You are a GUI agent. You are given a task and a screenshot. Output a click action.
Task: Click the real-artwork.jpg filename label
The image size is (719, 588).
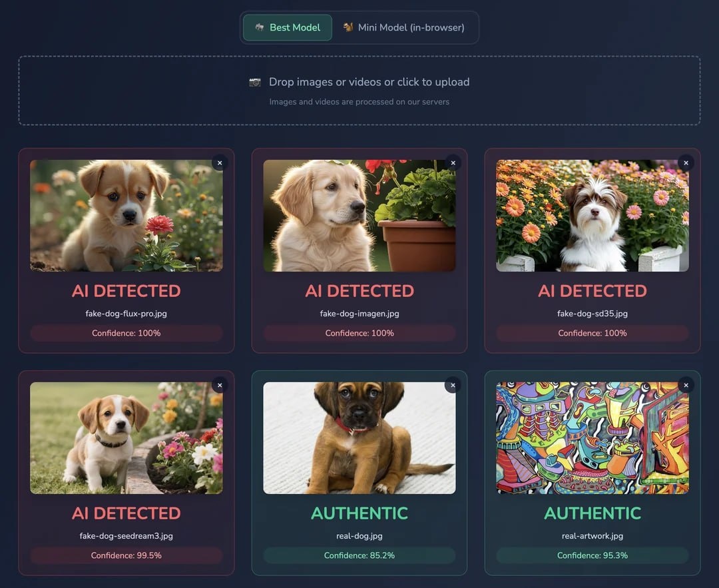point(593,535)
